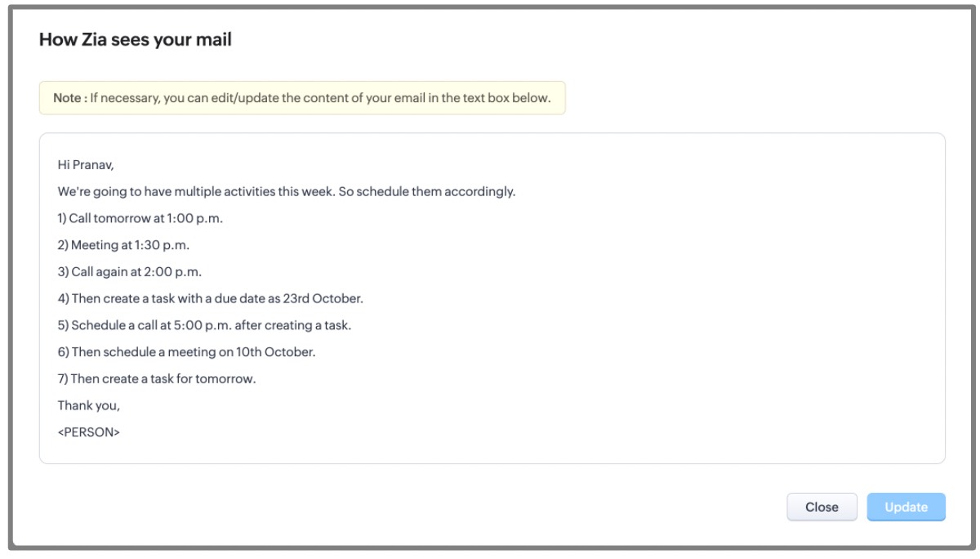This screenshot has height=559, width=980.
Task: Click the word "accordingly" in the email
Action: click(485, 192)
